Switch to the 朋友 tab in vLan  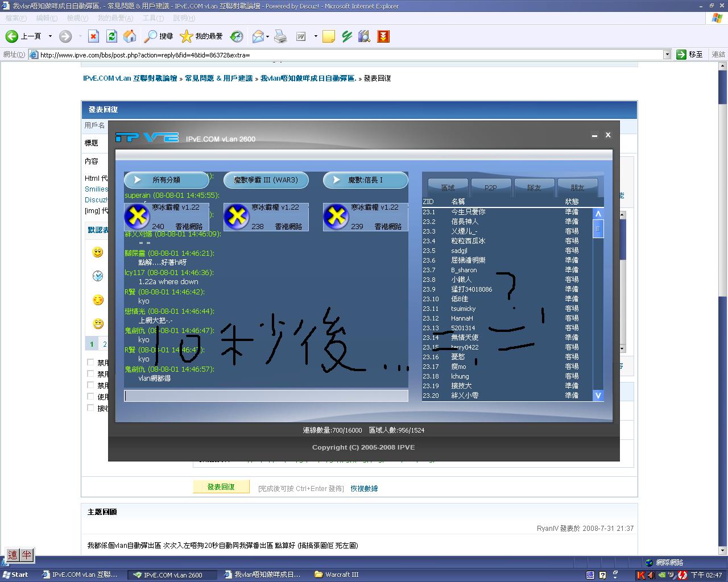click(x=577, y=187)
